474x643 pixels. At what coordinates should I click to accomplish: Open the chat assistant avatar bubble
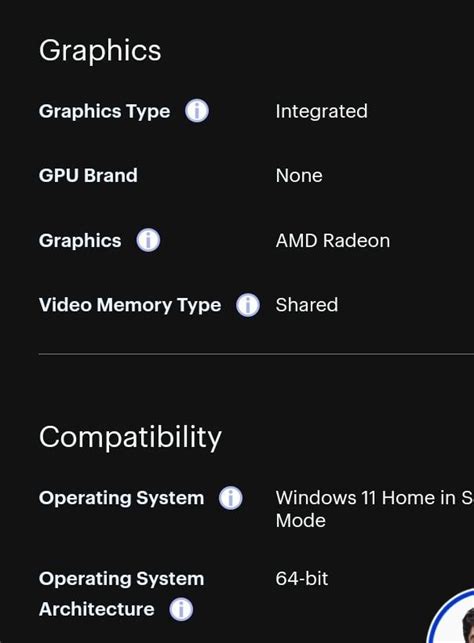point(451,616)
